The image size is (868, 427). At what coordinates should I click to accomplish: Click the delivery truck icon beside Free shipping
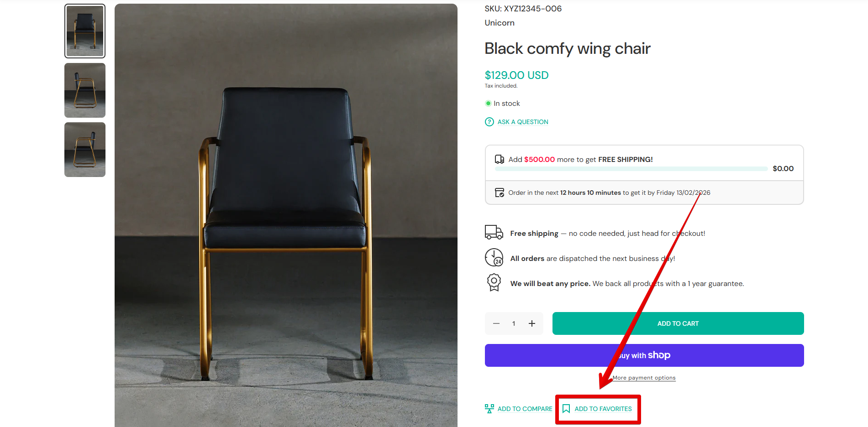point(494,232)
